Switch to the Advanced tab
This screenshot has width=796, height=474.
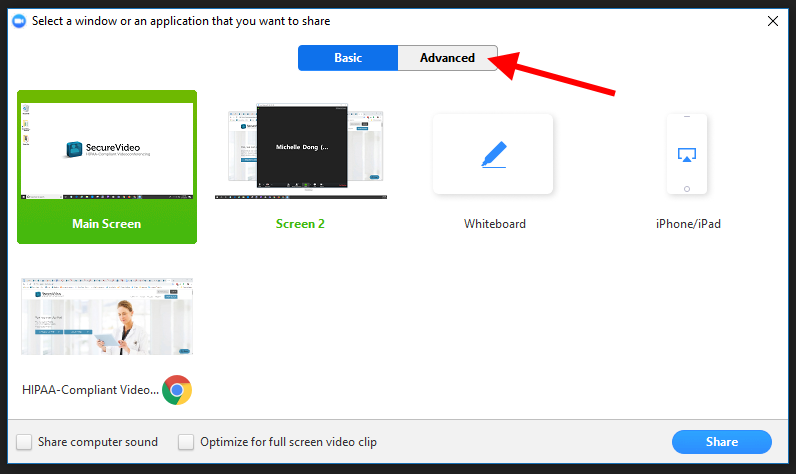(447, 58)
